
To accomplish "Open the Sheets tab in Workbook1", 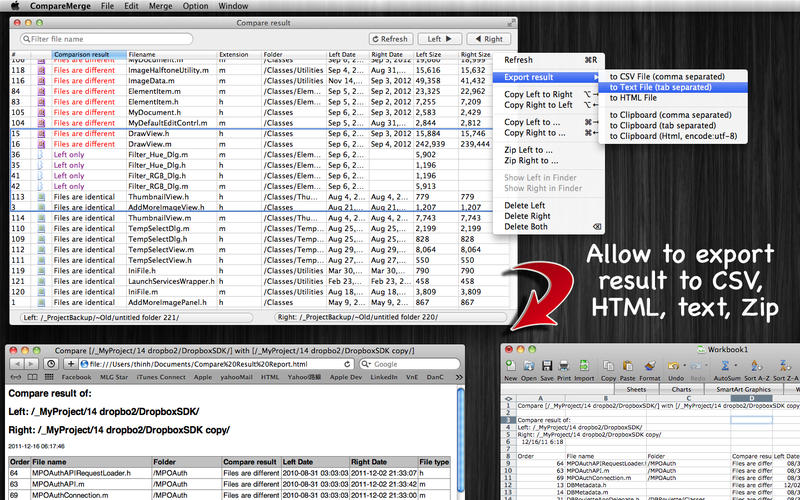I will coord(636,389).
